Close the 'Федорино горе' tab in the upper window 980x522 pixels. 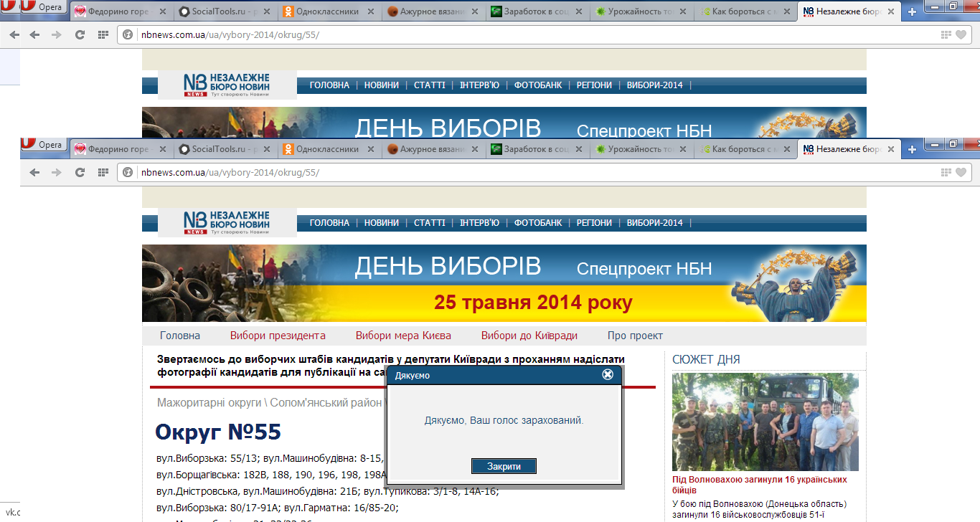pos(163,11)
